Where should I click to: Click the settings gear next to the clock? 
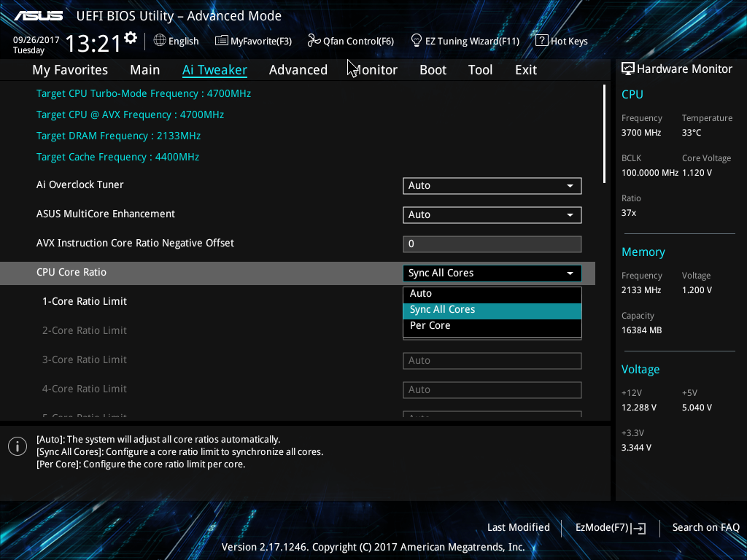131,38
